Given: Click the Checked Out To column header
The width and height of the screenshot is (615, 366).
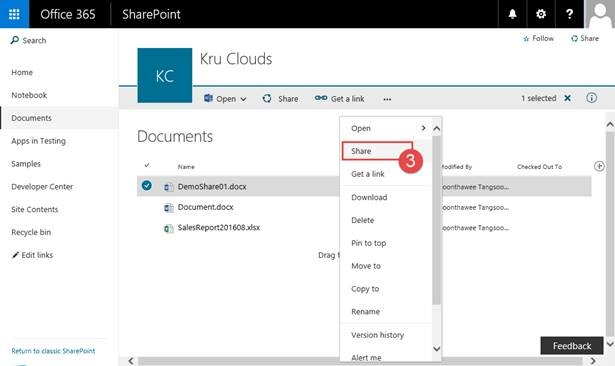Looking at the screenshot, I should 539,167.
